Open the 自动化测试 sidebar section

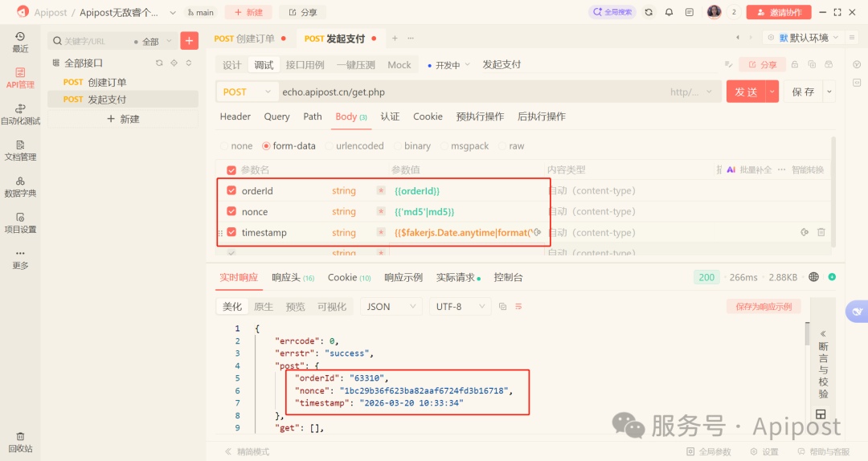[20, 115]
